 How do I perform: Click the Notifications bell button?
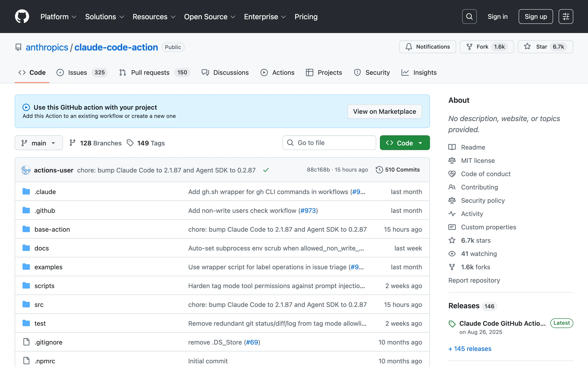[427, 47]
